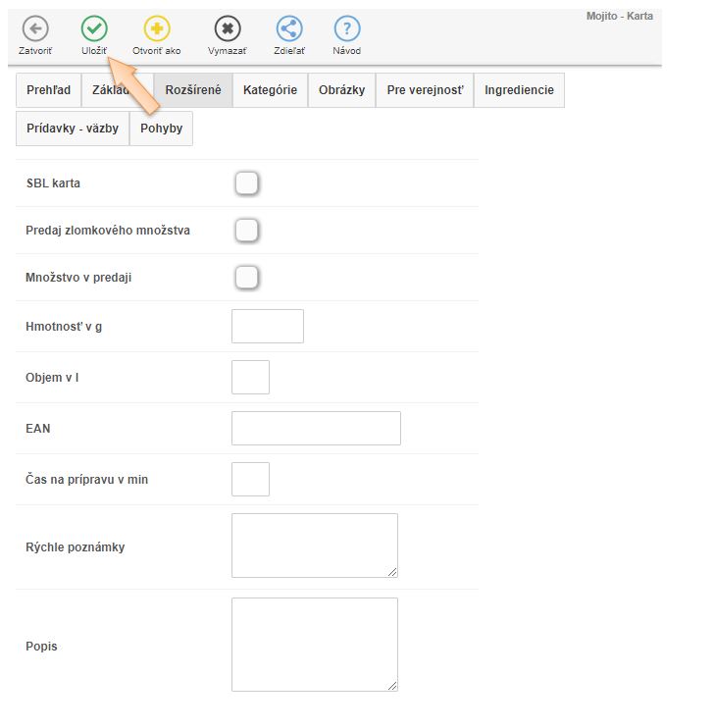Focus the Hmotnosť v g field
This screenshot has width=714, height=728.
coord(267,327)
